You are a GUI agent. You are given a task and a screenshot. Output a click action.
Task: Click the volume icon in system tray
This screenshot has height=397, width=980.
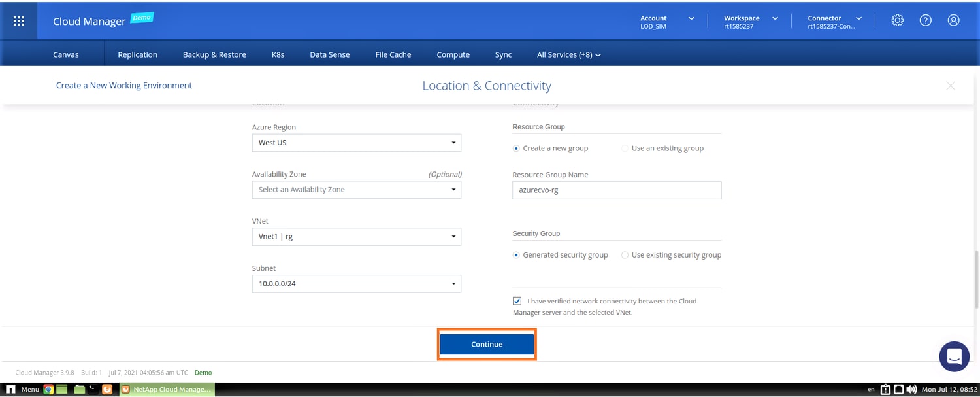coord(911,389)
